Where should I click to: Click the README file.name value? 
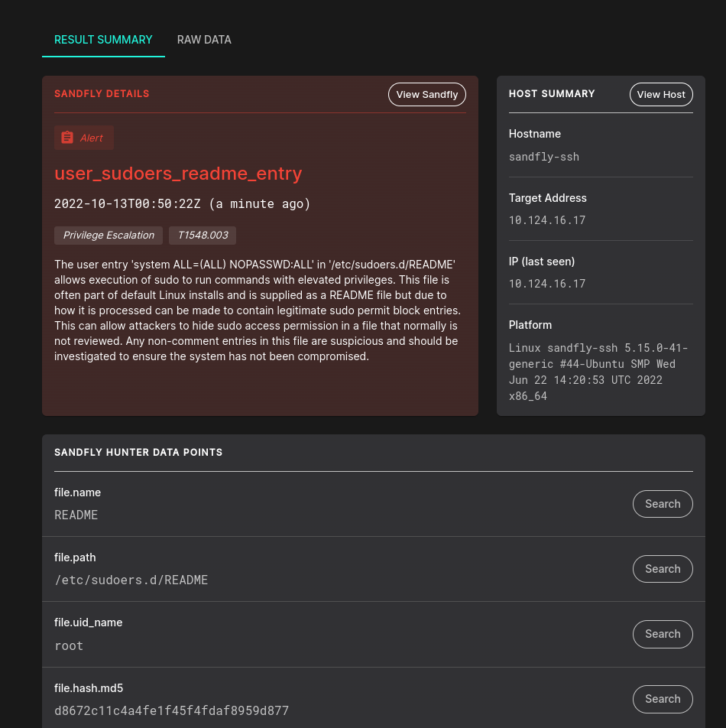click(x=76, y=515)
